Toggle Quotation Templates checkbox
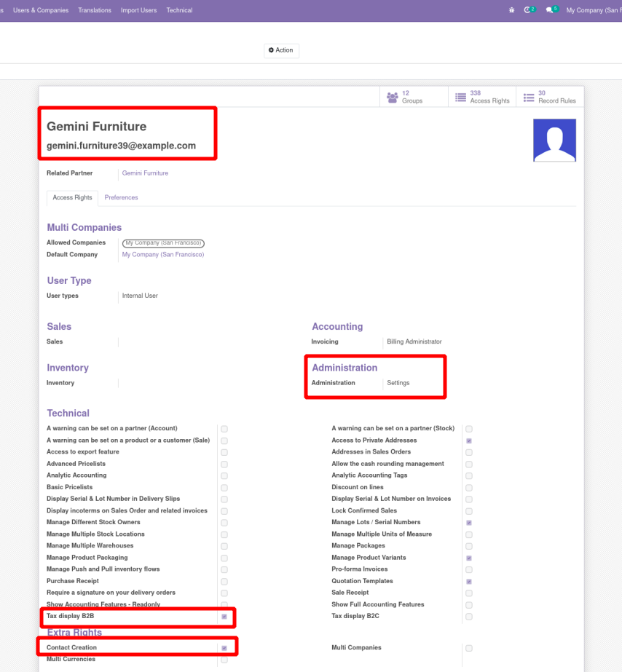Screen dimensions: 622x672 click(x=469, y=582)
